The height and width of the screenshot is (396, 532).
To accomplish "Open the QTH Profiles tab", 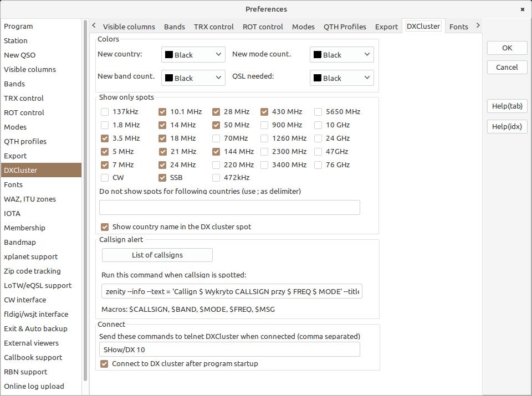I will tap(345, 27).
